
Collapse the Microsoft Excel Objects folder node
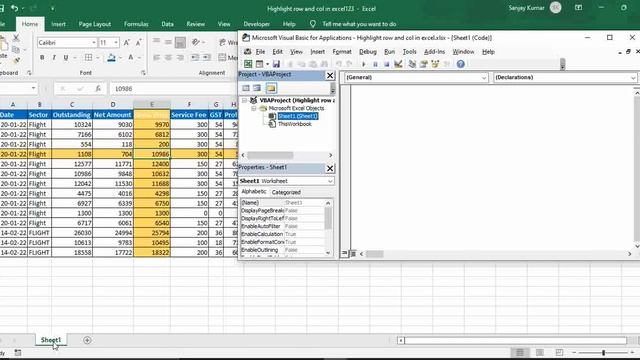click(253, 108)
